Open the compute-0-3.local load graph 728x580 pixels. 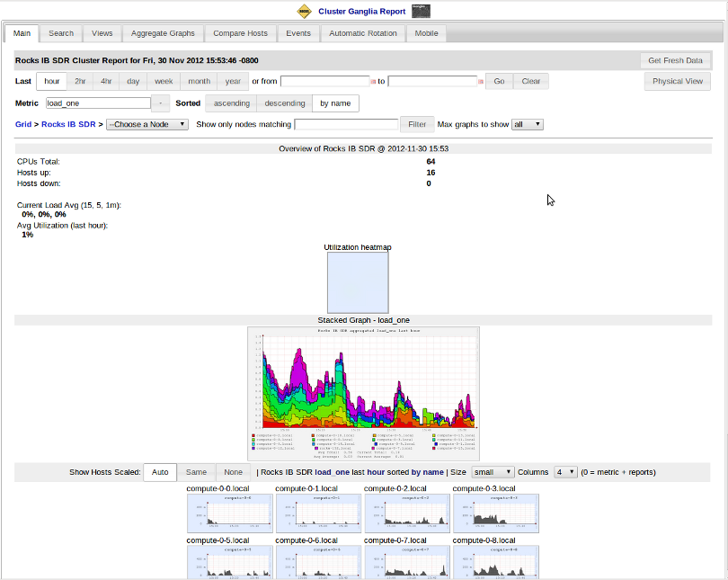pos(495,513)
